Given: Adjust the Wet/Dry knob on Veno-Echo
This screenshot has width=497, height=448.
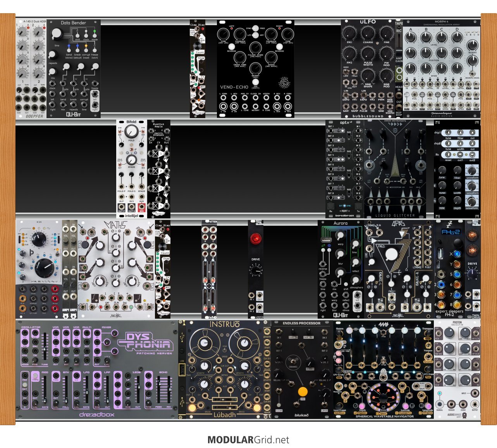Looking at the screenshot, I should [x=255, y=69].
